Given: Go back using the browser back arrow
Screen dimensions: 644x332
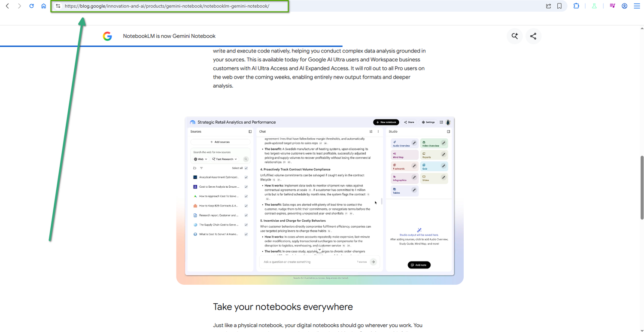Looking at the screenshot, I should pos(7,6).
